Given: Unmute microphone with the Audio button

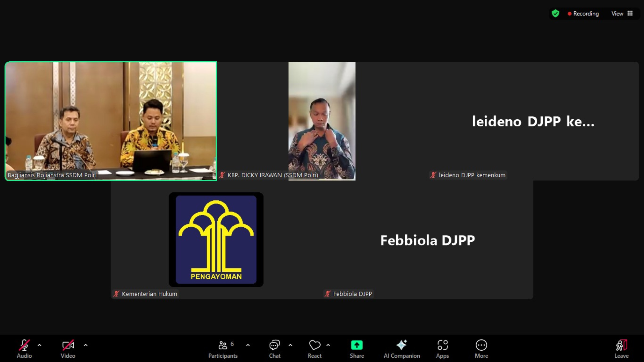Looking at the screenshot, I should [24, 349].
